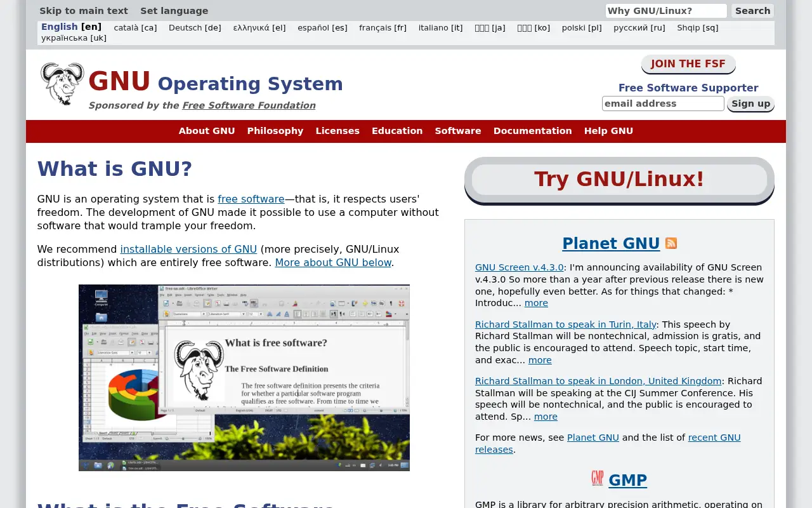Focus the email address field
Screen dimensions: 812x508
(x=663, y=104)
